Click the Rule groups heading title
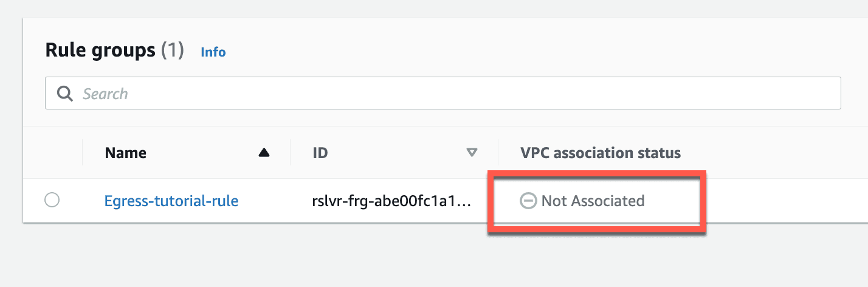The width and height of the screenshot is (868, 287). (x=100, y=50)
